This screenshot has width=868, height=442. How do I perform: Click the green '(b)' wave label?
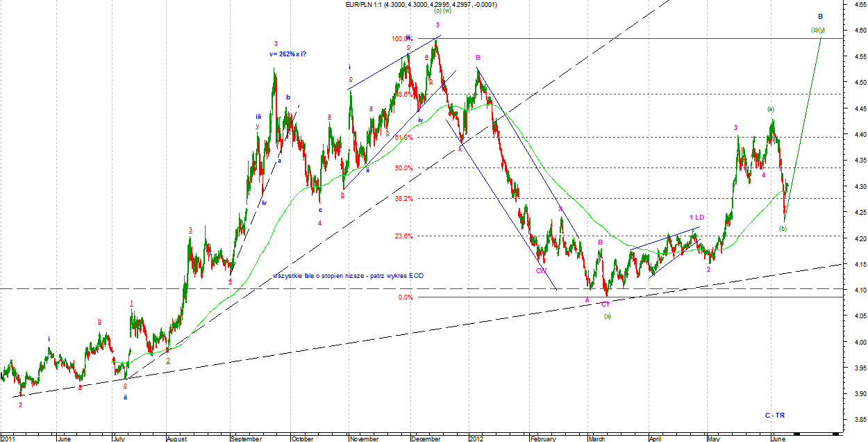(x=783, y=229)
